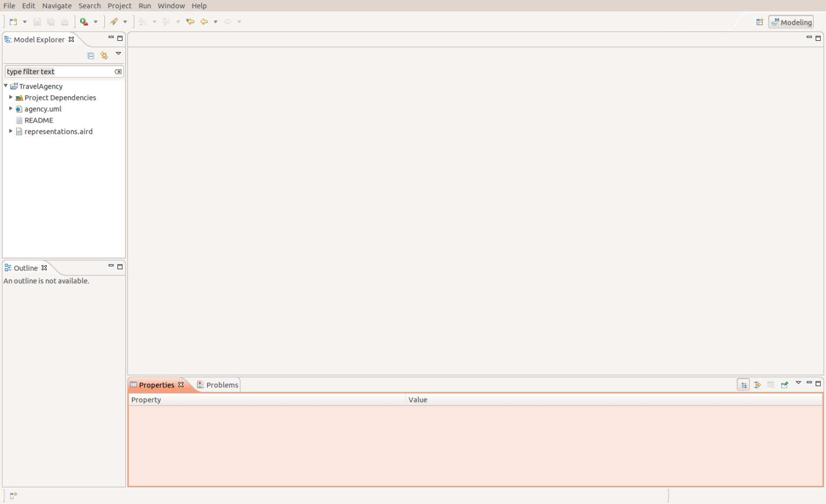Pin the Properties view to current selection
This screenshot has width=826, height=504.
784,385
